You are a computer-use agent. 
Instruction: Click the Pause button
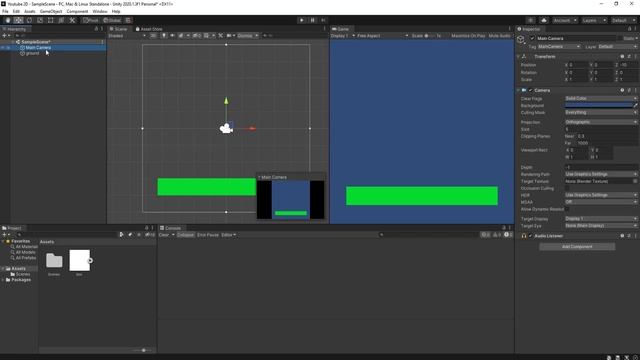(x=313, y=20)
